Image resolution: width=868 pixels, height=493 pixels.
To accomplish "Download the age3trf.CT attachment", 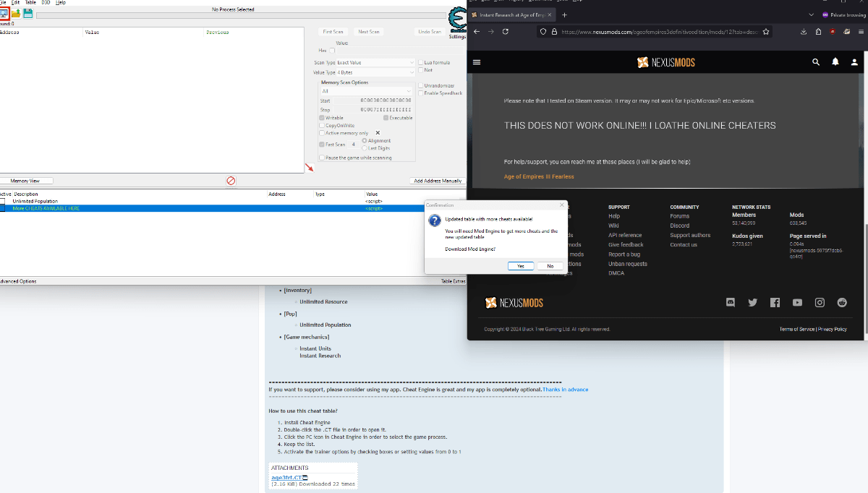I will (x=286, y=478).
